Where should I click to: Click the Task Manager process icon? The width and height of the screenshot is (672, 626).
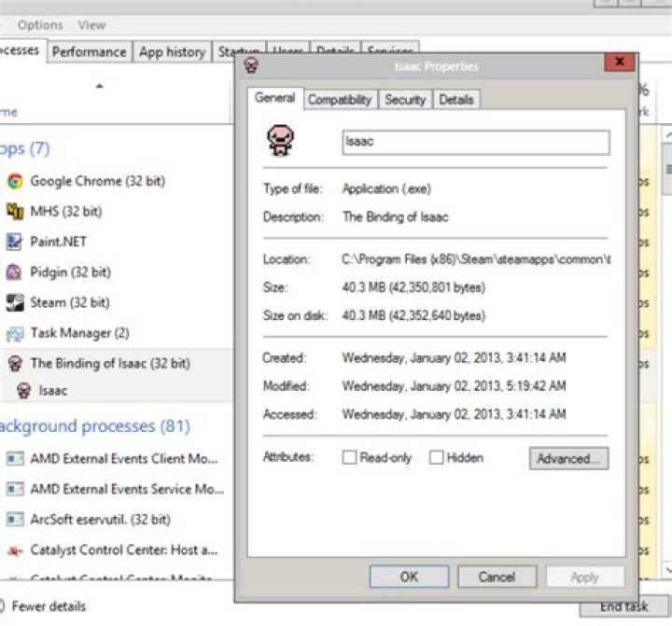pyautogui.click(x=15, y=334)
